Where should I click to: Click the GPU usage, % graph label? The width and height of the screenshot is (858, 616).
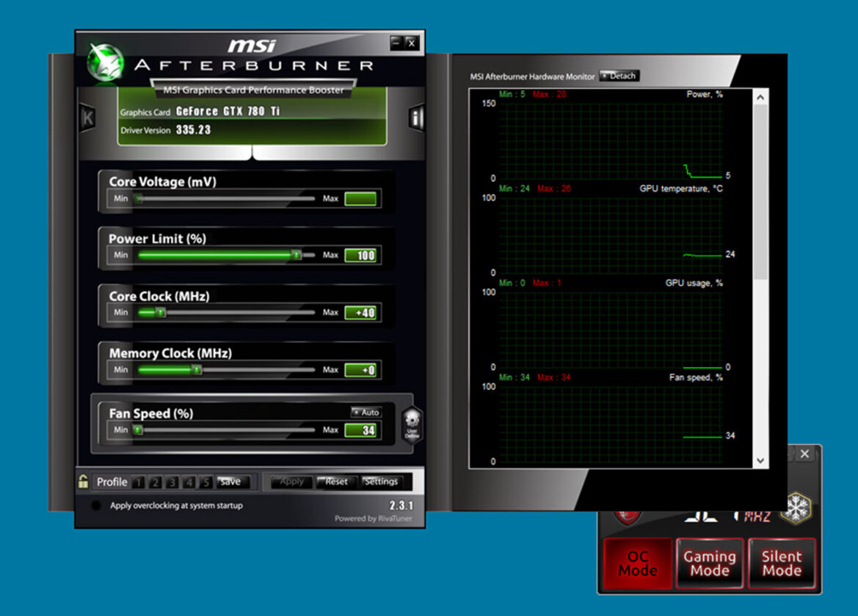[x=694, y=283]
